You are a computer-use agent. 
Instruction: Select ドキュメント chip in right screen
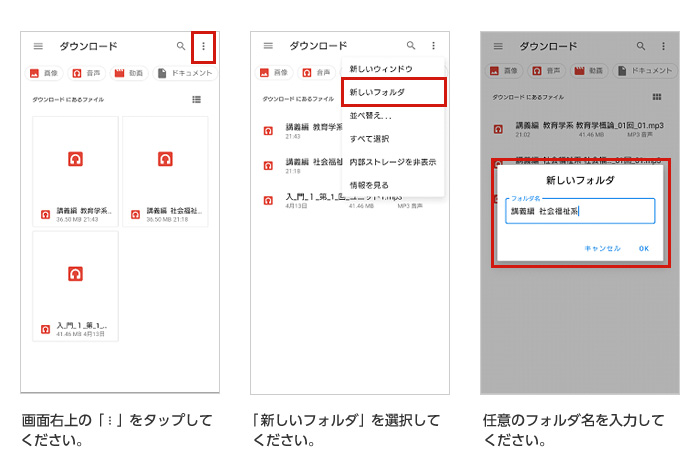point(645,71)
